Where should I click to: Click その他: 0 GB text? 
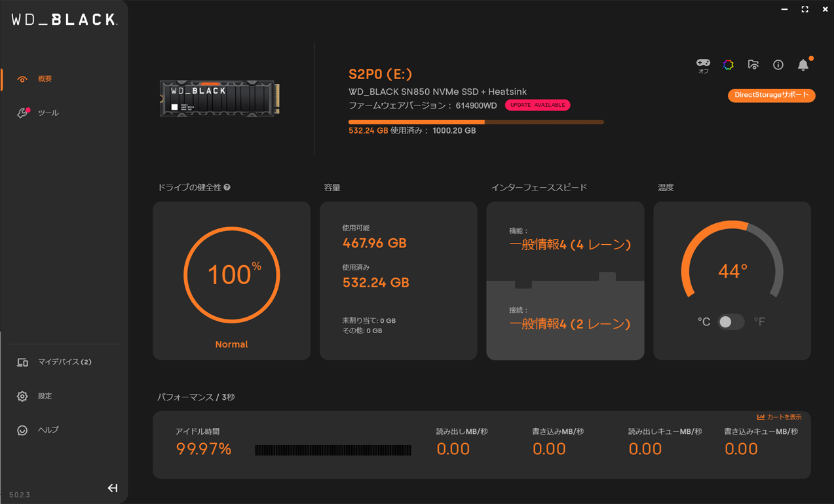point(362,331)
